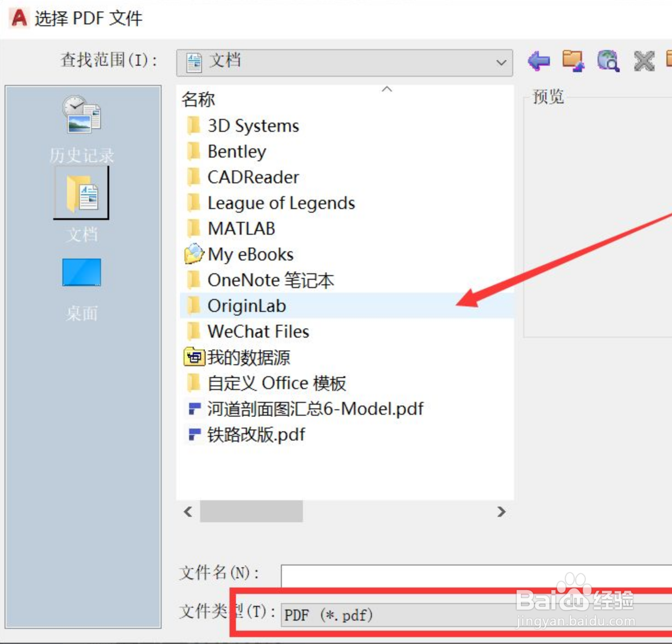Go up one folder level icon
This screenshot has width=672, height=644.
(x=573, y=61)
